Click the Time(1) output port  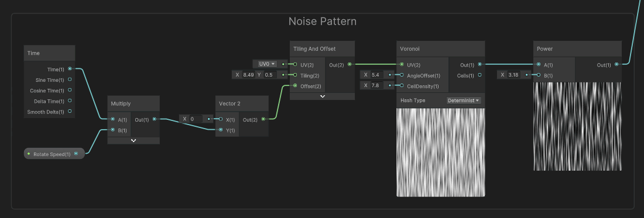pos(70,69)
